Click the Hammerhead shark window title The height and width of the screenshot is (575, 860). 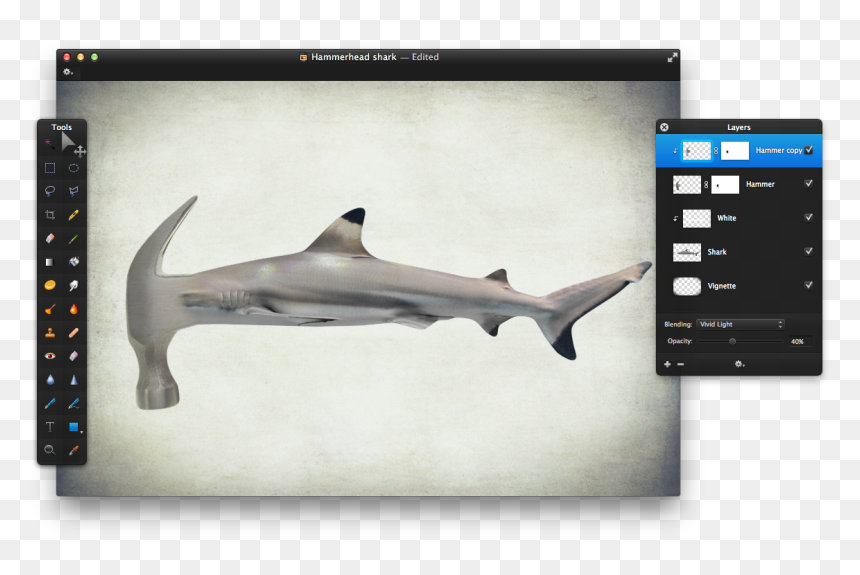354,57
